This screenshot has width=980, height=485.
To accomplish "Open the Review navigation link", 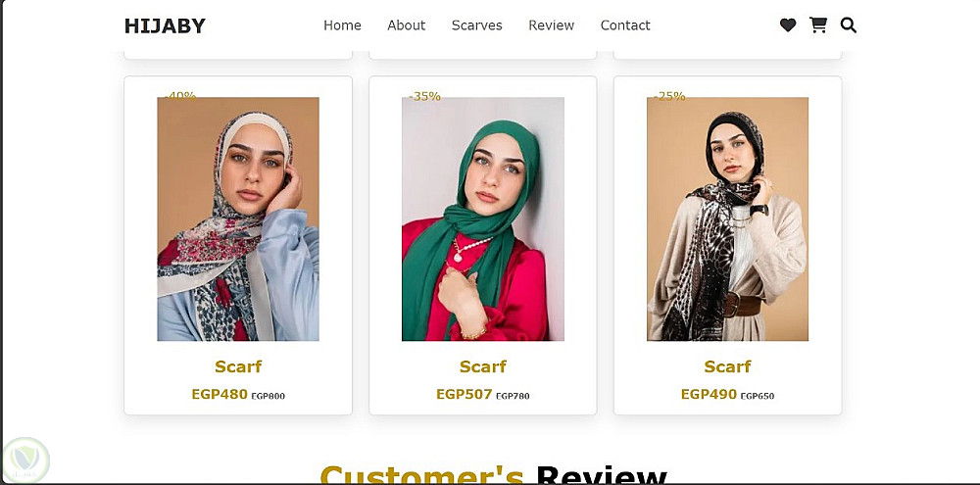I will (551, 25).
